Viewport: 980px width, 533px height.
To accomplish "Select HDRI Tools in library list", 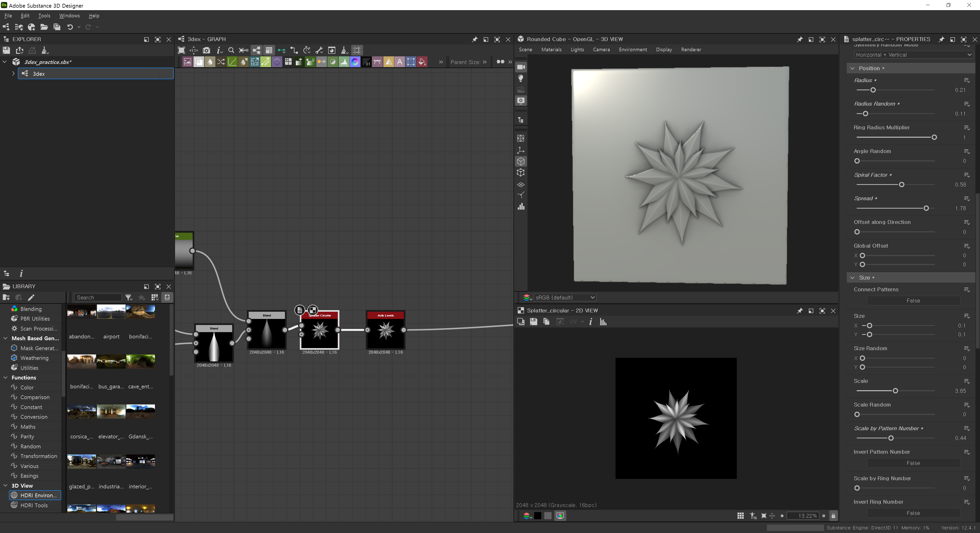I will click(34, 505).
